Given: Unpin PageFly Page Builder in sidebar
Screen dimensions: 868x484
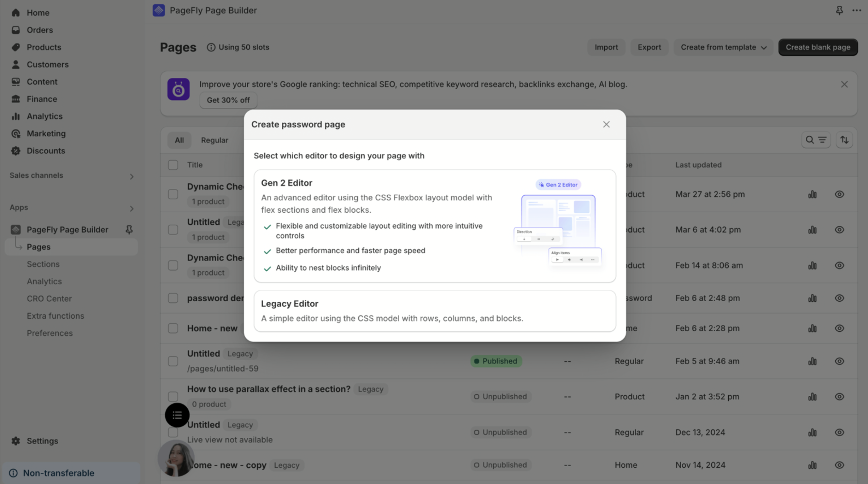Looking at the screenshot, I should [x=129, y=230].
